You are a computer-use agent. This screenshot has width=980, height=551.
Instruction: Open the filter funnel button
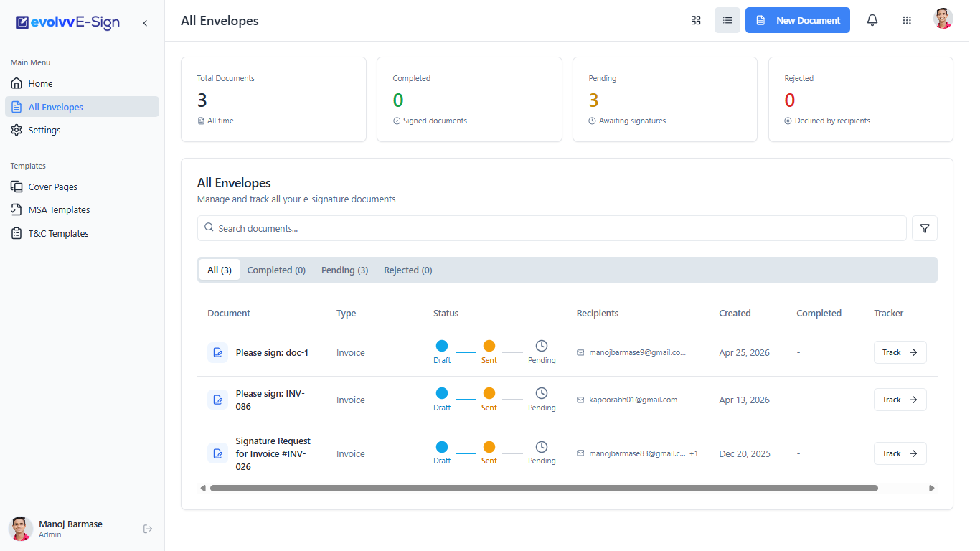[x=925, y=228]
